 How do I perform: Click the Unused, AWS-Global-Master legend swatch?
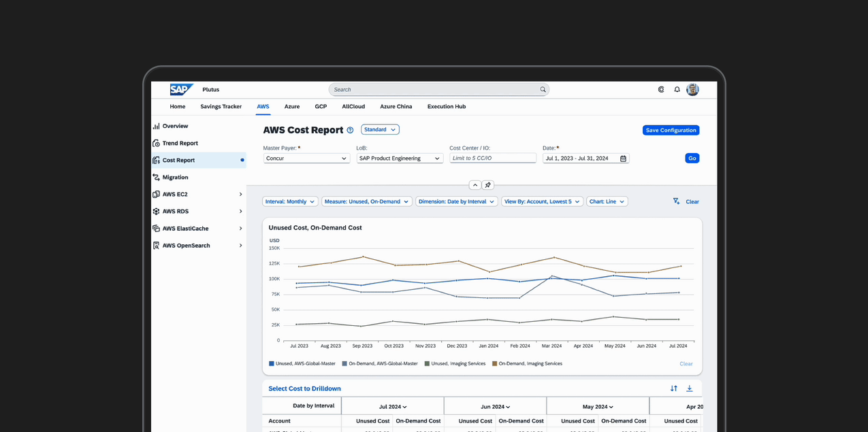[x=272, y=364]
